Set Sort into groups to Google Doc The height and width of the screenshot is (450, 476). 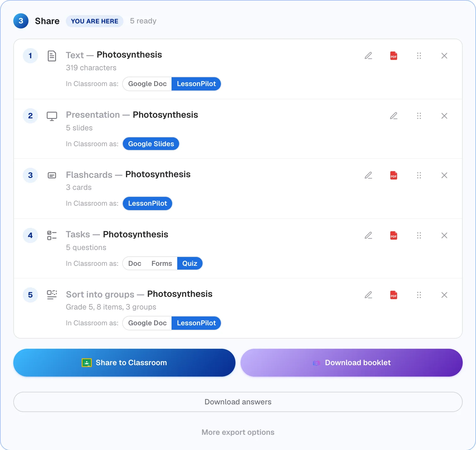(147, 323)
